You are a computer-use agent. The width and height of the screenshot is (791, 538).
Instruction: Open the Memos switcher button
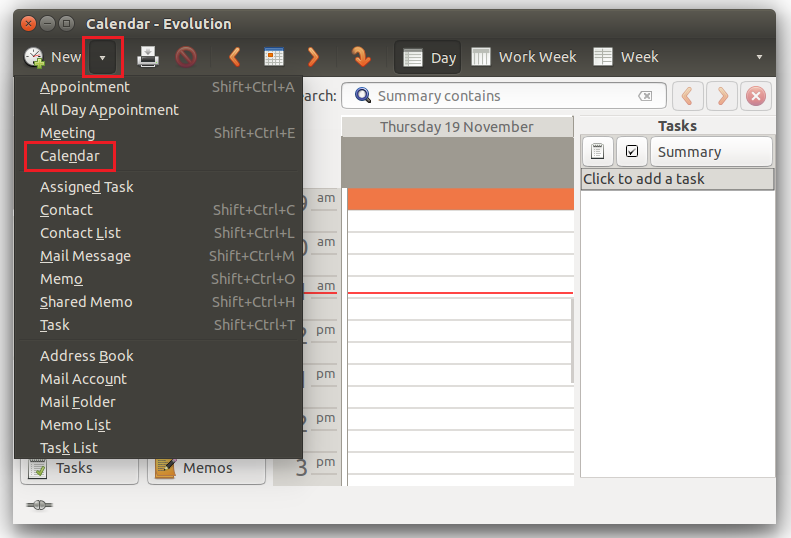206,469
